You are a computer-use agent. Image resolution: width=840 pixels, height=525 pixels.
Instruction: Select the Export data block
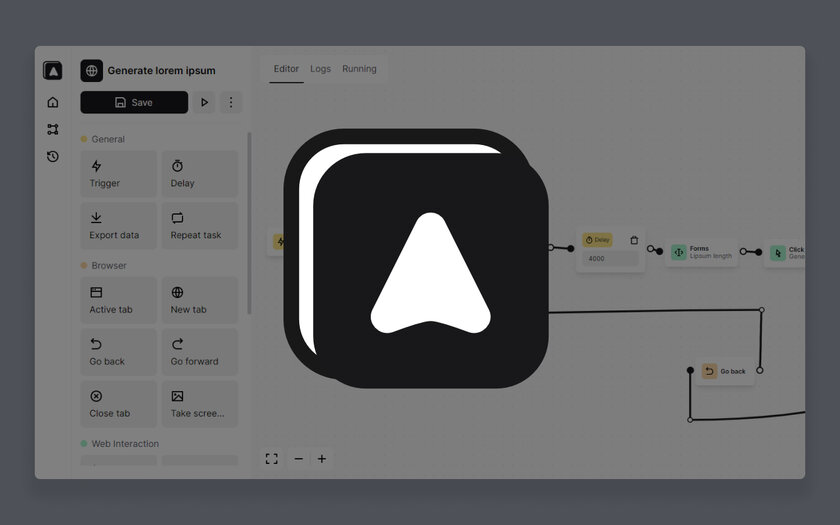coord(118,226)
